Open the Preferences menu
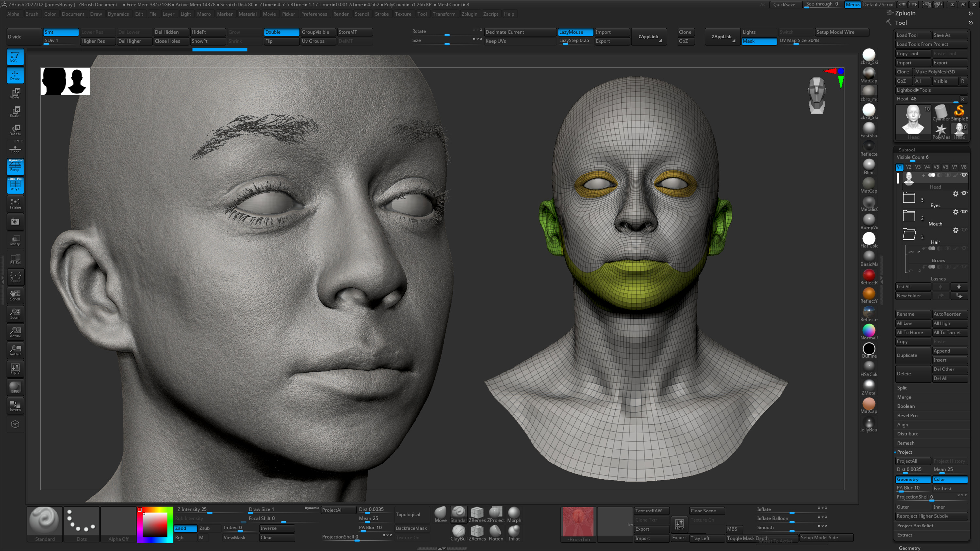The height and width of the screenshot is (551, 980). point(314,14)
